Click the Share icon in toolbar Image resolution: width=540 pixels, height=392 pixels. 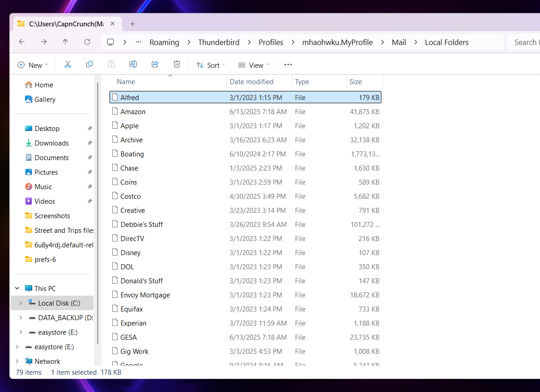[x=155, y=65]
